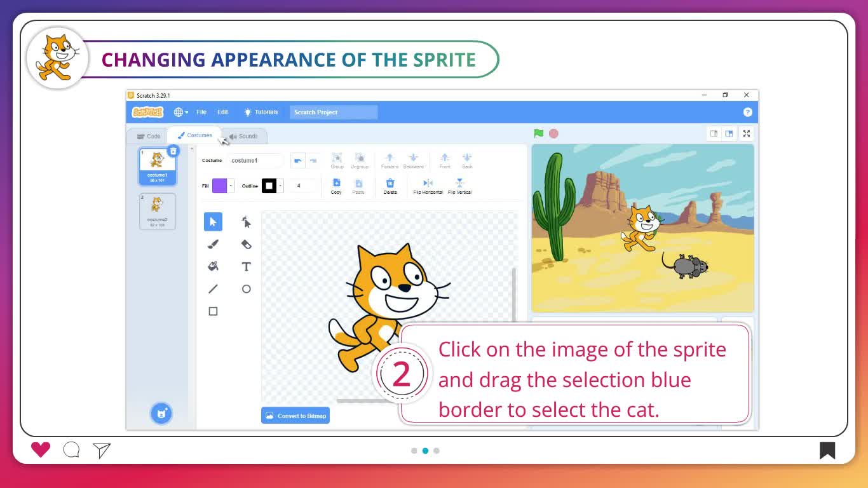The height and width of the screenshot is (488, 868).
Task: Select the costume2 thumbnail
Action: coord(157,211)
